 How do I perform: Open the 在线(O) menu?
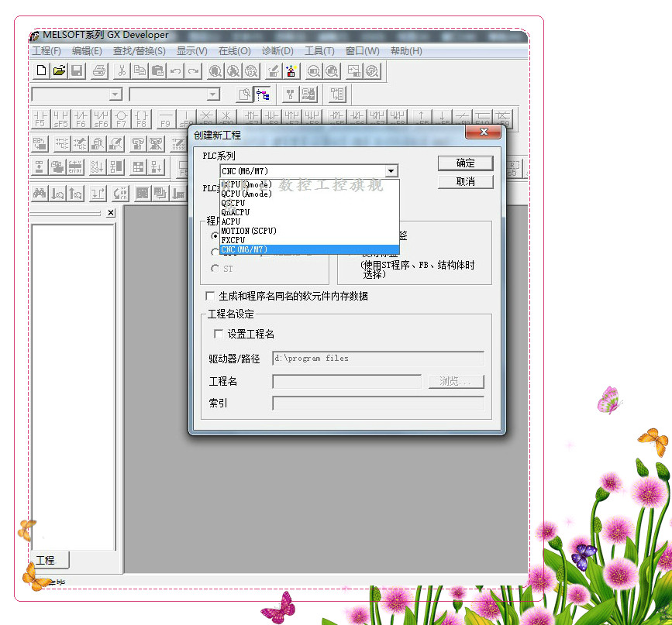coord(234,51)
